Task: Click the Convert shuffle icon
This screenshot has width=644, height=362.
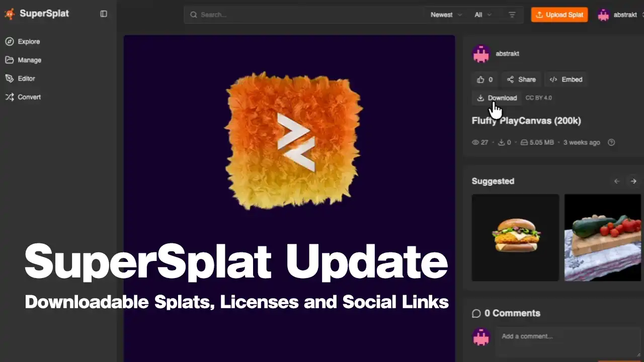Action: (10, 97)
